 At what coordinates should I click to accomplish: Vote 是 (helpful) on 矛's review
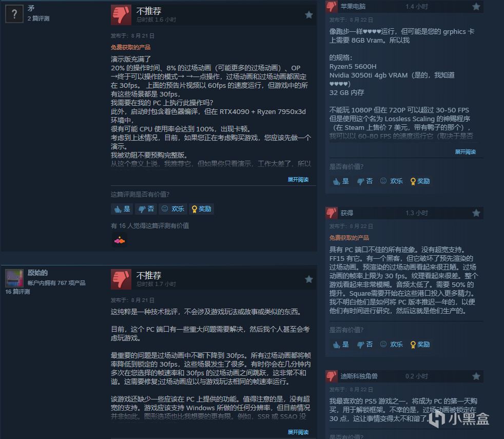point(122,209)
